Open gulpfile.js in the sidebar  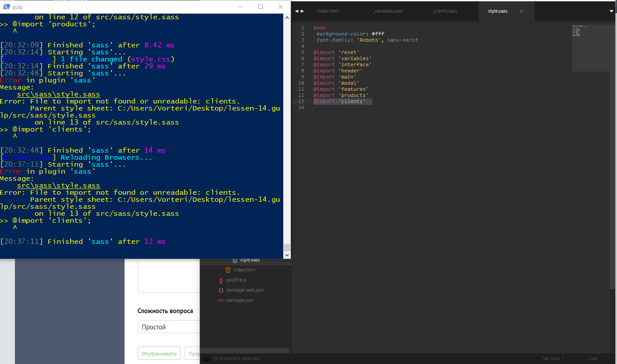236,280
